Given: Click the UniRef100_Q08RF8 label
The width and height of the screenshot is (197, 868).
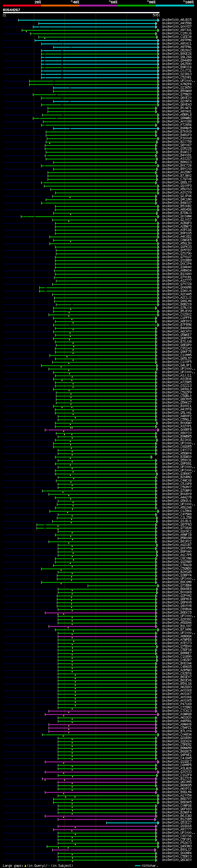Looking at the screenshot, I should coord(177,430).
